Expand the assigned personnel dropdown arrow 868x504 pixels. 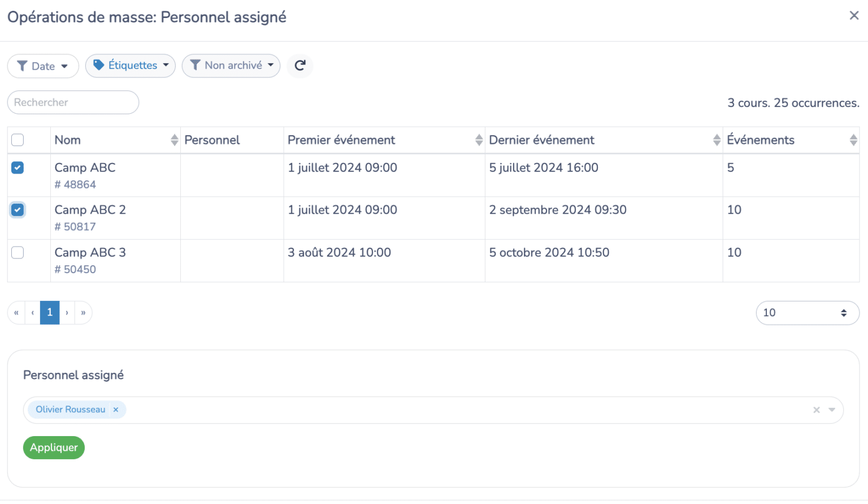tap(832, 410)
